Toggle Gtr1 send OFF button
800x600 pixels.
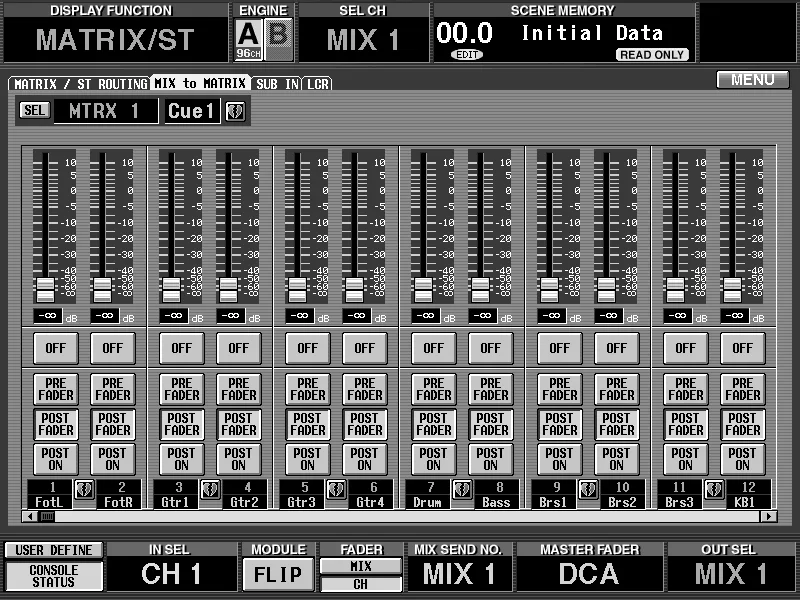coord(182,348)
